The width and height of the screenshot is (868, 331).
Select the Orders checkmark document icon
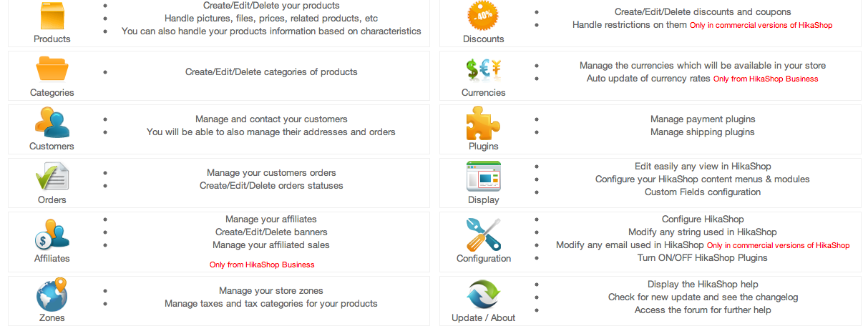(52, 177)
